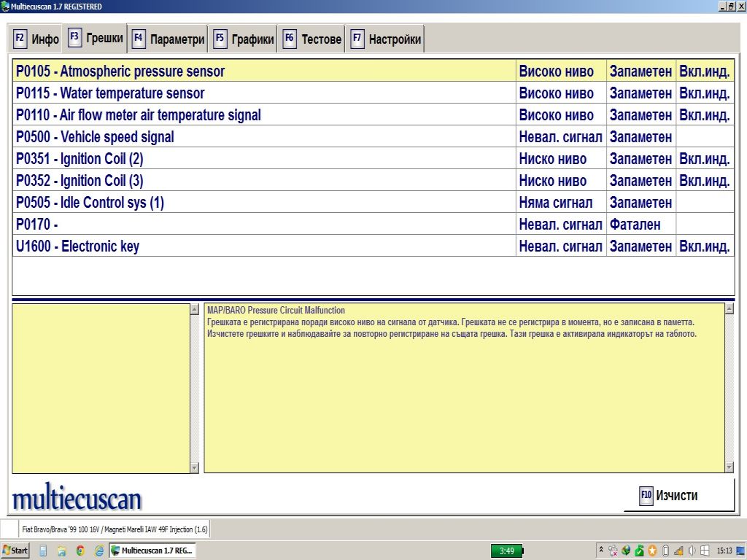
Task: Select the P0505 Idle Control sys row
Action: coord(263,203)
